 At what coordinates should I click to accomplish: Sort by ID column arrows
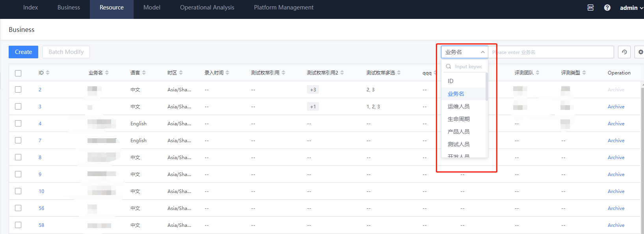(x=48, y=72)
